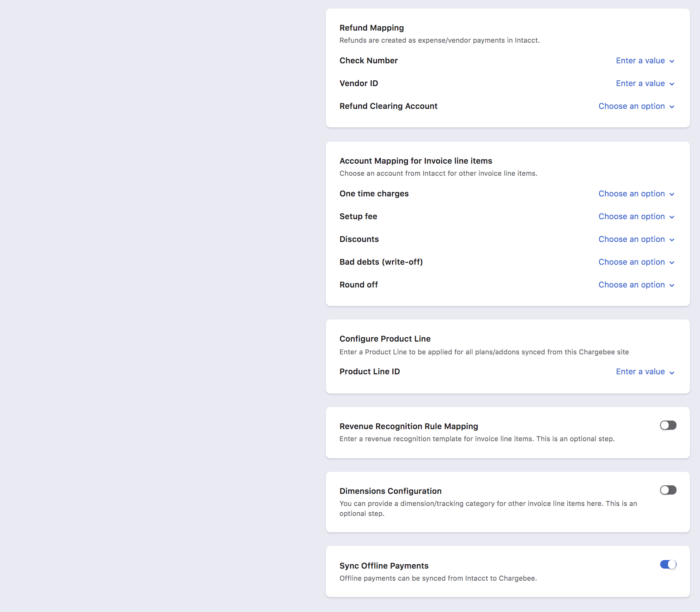Click the 'Dimensions Configuration' heading
Screen dimensions: 700x612
[391, 491]
